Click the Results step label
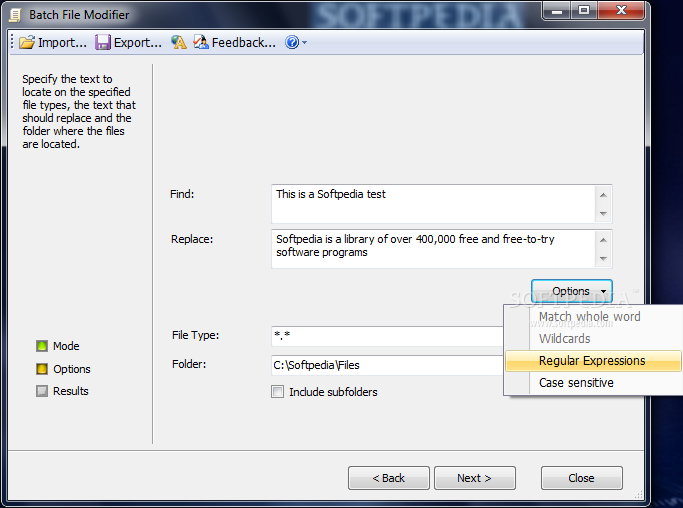The width and height of the screenshot is (683, 508). coord(71,391)
